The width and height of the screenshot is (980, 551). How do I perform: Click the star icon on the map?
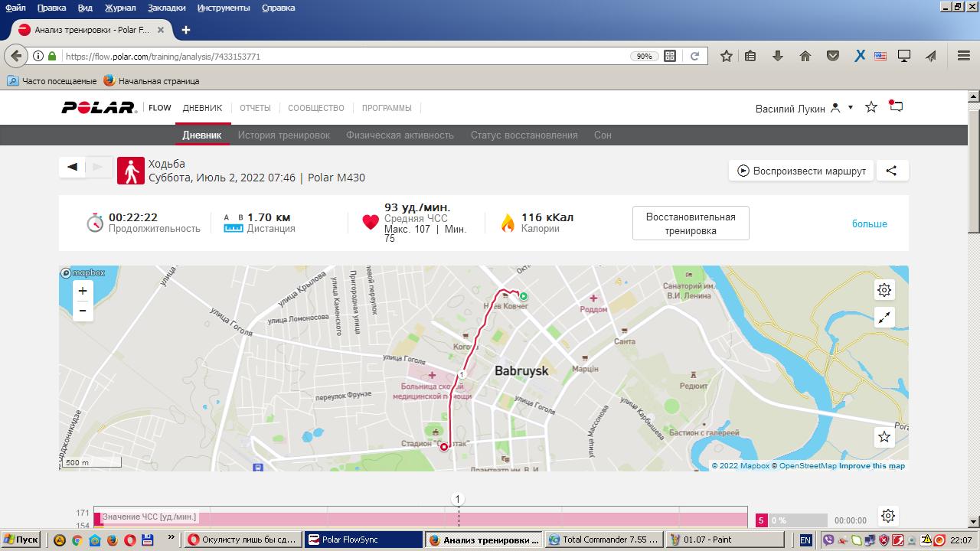[x=884, y=436]
